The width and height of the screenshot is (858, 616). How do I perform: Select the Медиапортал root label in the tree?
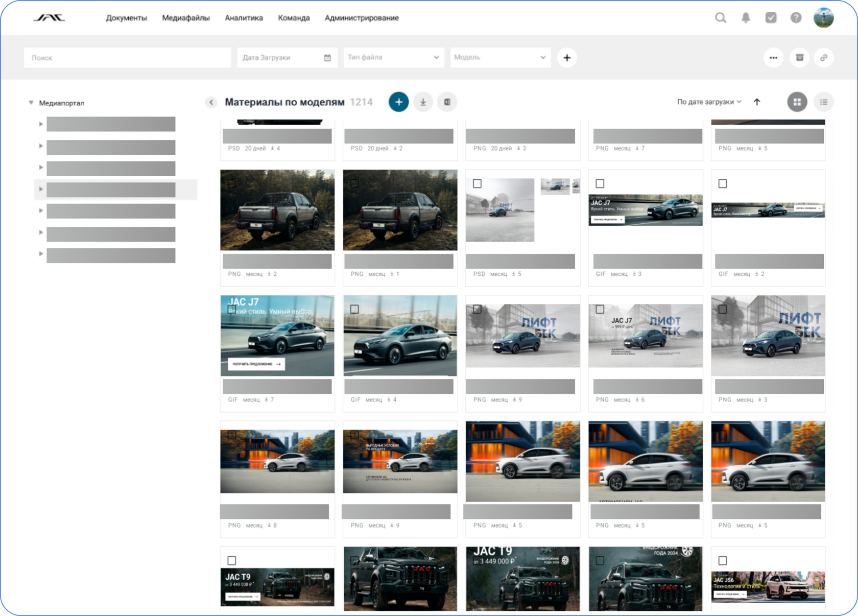pyautogui.click(x=62, y=103)
